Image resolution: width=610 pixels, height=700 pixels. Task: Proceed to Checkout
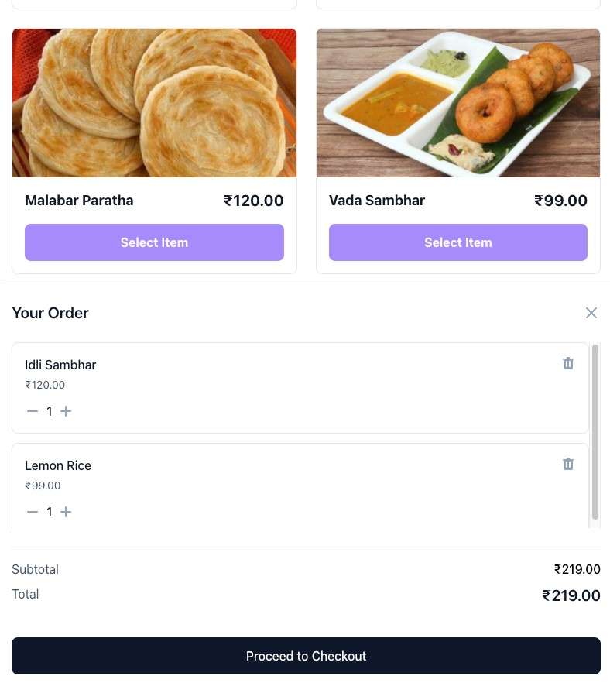(x=306, y=656)
